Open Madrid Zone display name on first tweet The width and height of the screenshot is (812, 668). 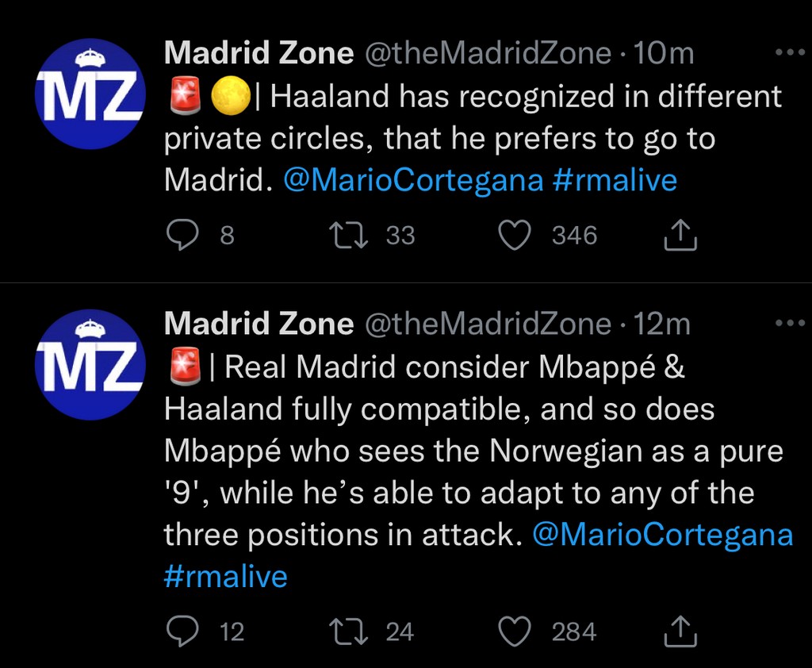[259, 53]
